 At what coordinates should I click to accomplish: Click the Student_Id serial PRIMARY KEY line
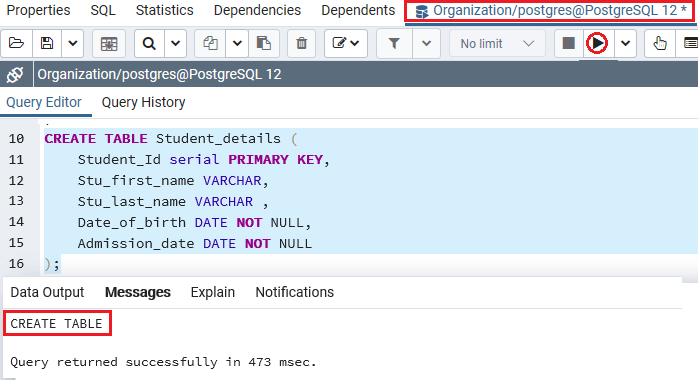click(x=203, y=160)
